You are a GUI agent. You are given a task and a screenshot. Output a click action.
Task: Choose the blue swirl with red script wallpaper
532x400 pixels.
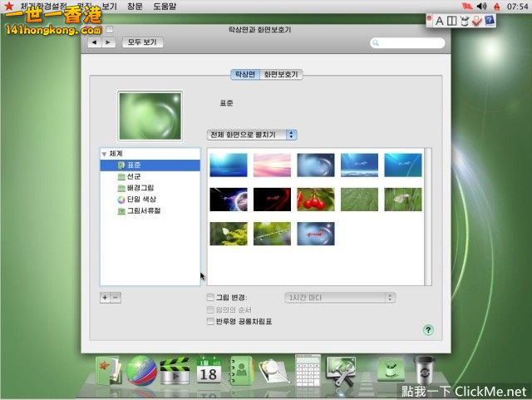pos(316,234)
